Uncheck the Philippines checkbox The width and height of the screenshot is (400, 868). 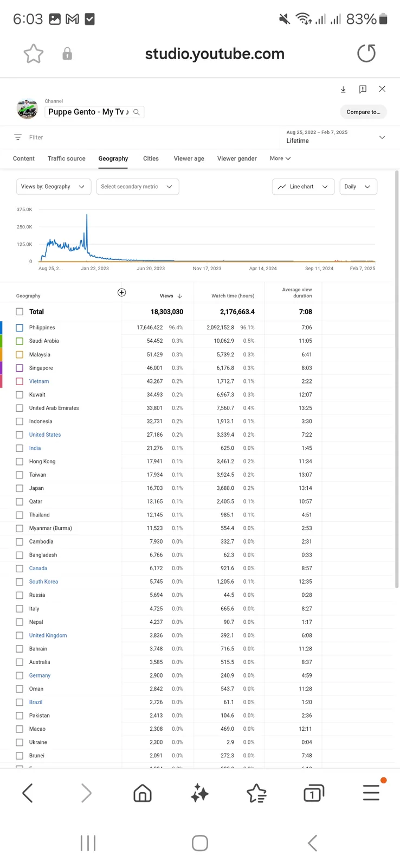pyautogui.click(x=20, y=328)
